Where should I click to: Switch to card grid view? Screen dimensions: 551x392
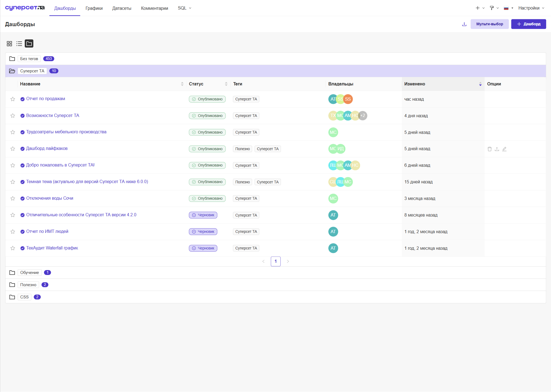(x=10, y=44)
